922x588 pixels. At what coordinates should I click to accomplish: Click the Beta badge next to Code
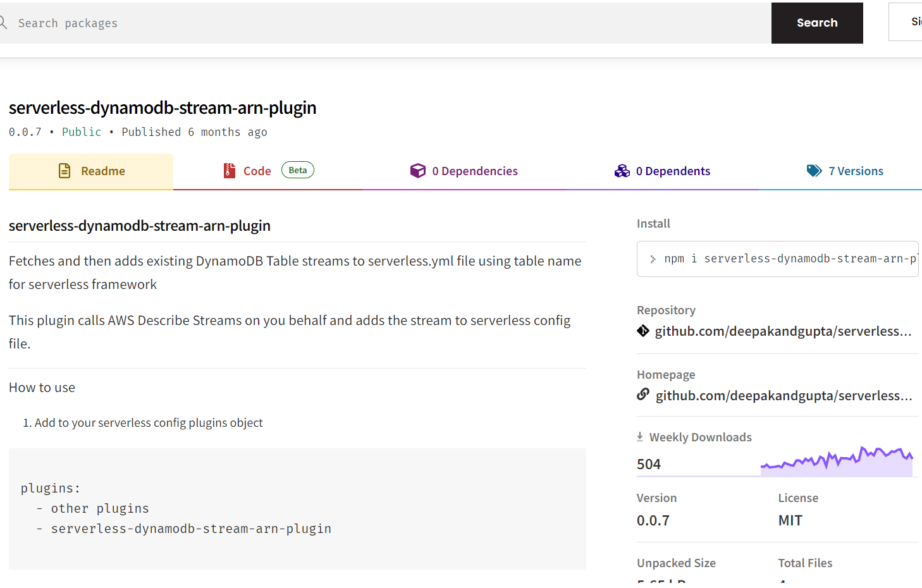(x=298, y=170)
